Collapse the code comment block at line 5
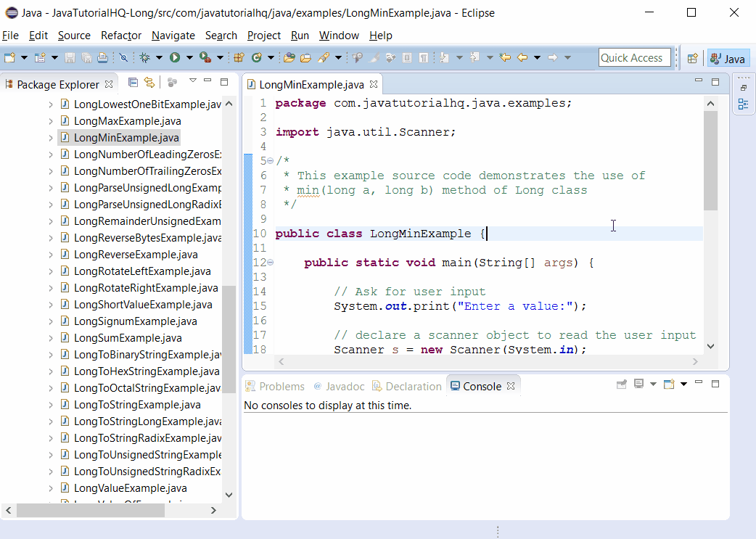The width and height of the screenshot is (756, 539). pos(269,160)
